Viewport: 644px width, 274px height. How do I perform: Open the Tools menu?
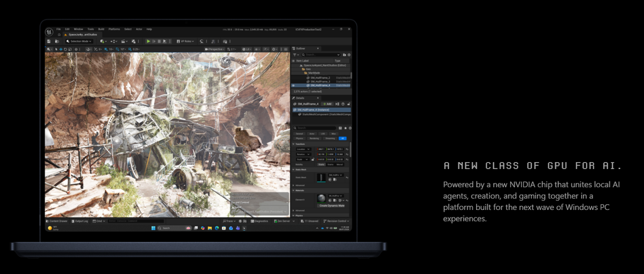91,29
